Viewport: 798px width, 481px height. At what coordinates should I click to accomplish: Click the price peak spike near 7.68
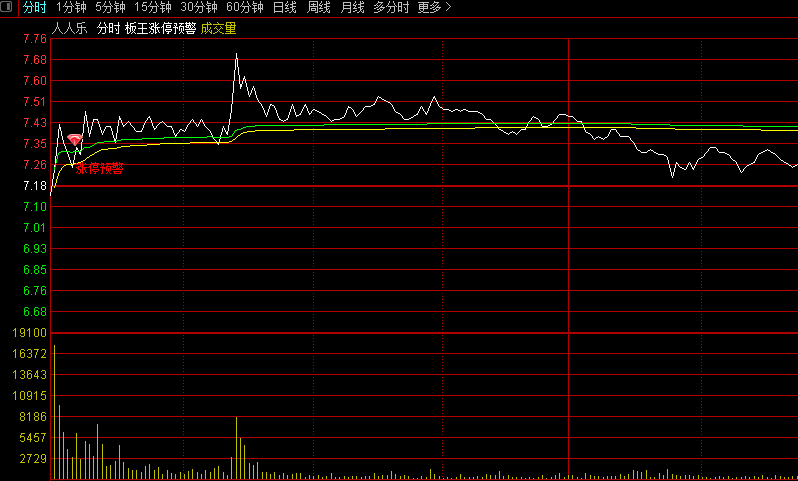(x=236, y=54)
